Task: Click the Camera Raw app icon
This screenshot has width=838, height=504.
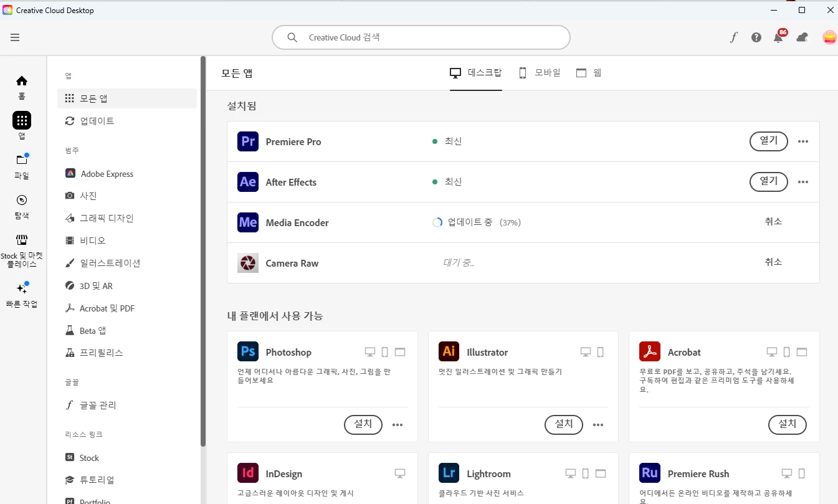Action: click(248, 263)
